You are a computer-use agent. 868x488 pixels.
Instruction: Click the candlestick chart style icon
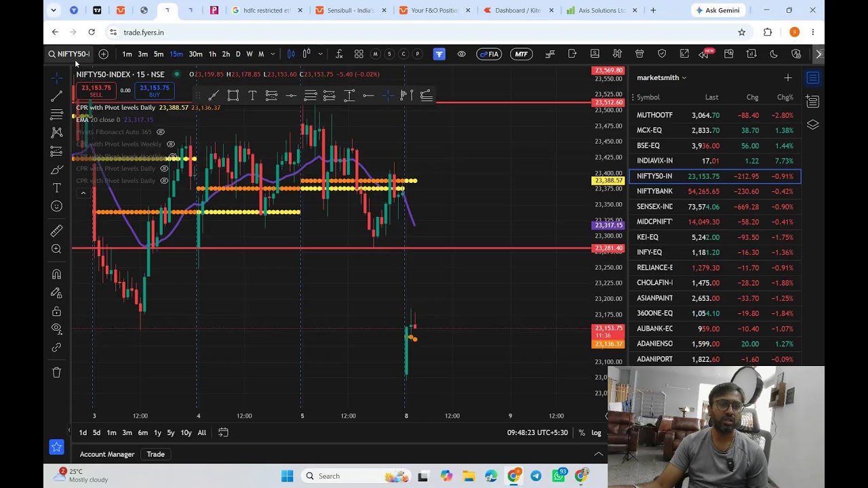pos(291,54)
